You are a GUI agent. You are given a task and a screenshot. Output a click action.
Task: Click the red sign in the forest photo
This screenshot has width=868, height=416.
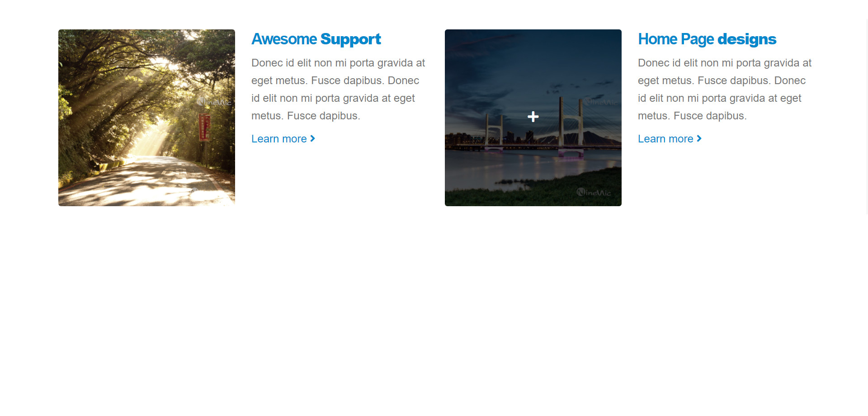point(204,127)
